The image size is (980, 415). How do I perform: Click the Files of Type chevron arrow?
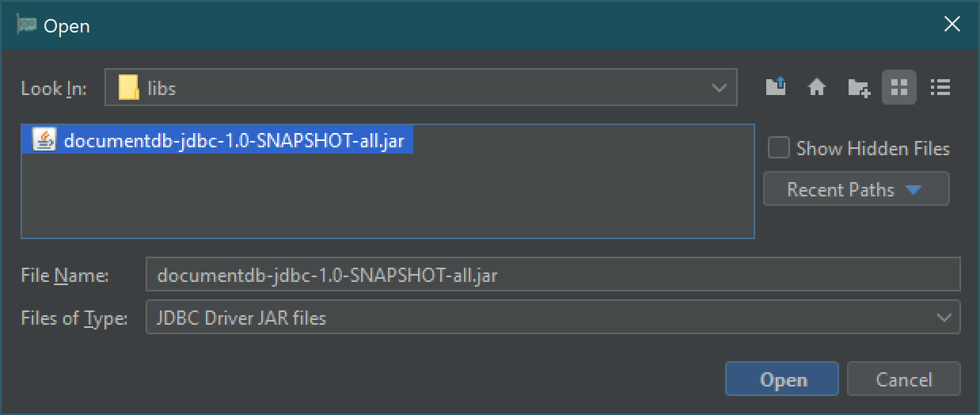click(x=944, y=318)
